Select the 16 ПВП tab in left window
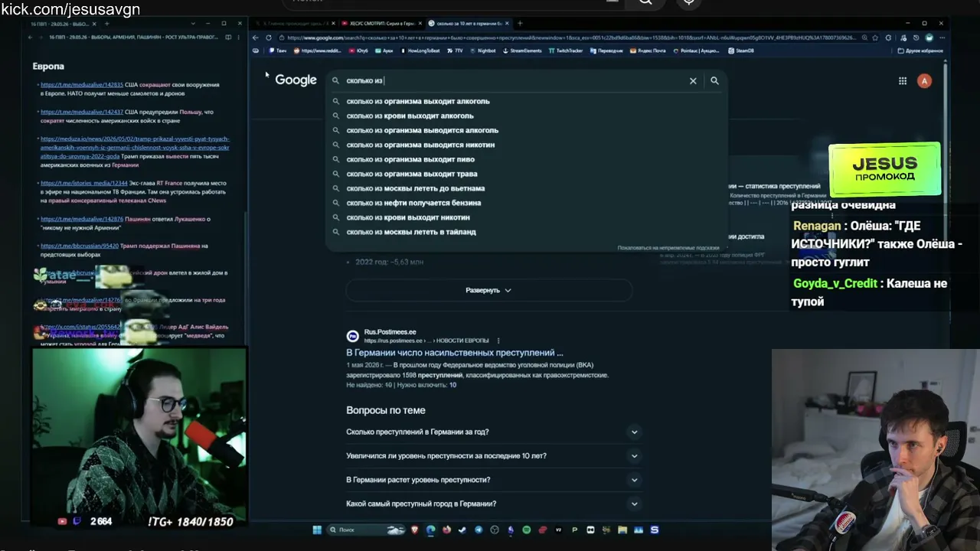Image resolution: width=980 pixels, height=551 pixels. coord(61,24)
